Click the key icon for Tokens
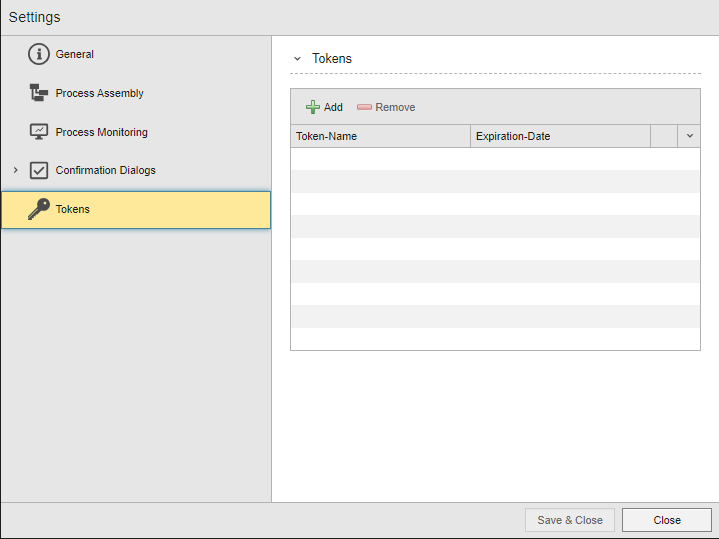This screenshot has height=539, width=719. 39,209
